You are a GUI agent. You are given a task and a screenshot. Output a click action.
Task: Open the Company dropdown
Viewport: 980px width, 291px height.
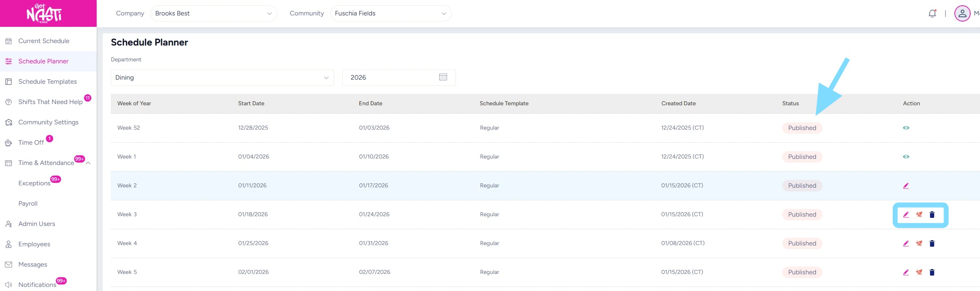(214, 13)
